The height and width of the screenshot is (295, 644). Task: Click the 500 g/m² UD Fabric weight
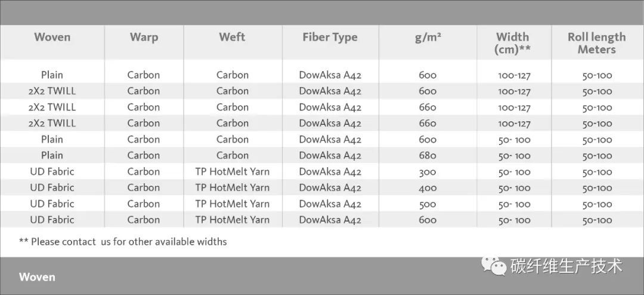point(428,204)
